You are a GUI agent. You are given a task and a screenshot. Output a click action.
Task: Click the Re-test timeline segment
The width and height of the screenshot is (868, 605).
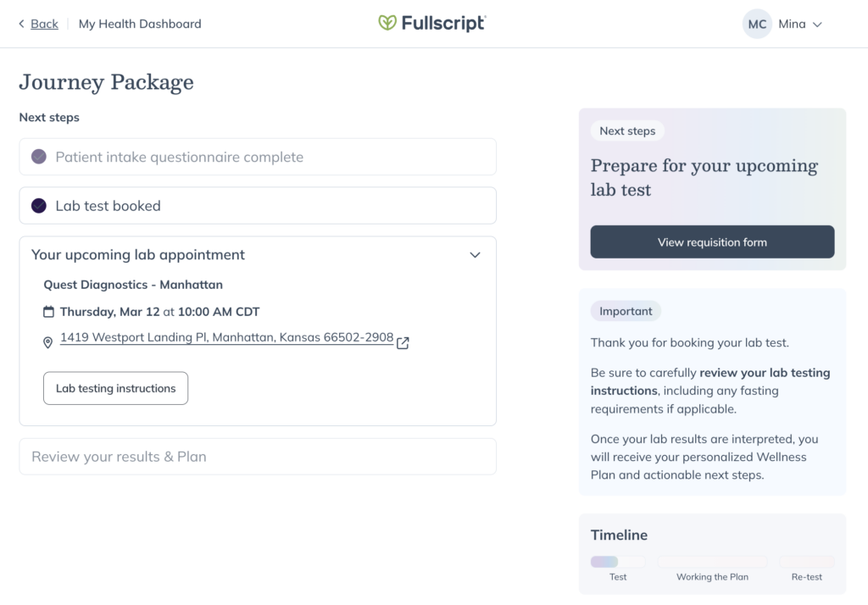pos(806,562)
